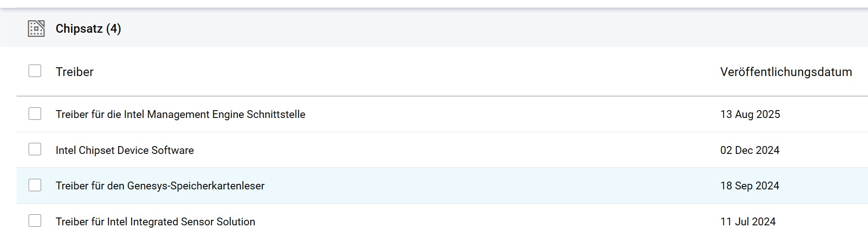This screenshot has width=868, height=247.
Task: Enable the Genesys-Speicherkartenleser driver checkbox
Action: [35, 185]
